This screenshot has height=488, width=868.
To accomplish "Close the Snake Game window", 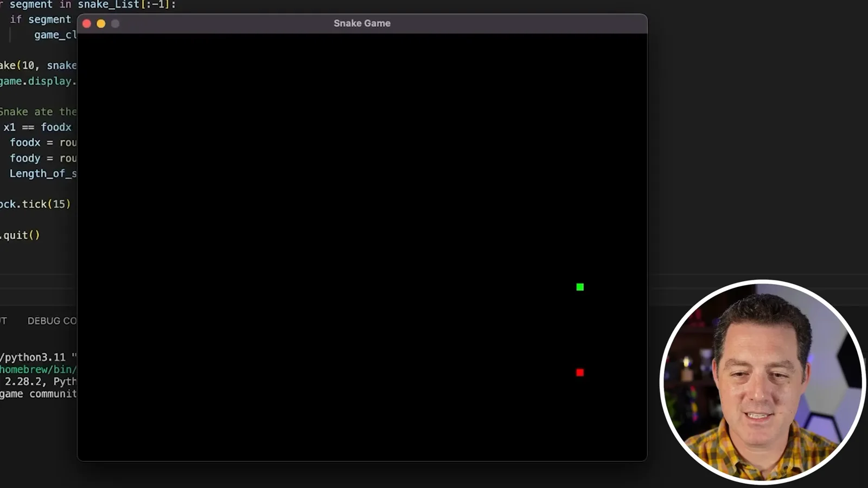I will (x=87, y=24).
